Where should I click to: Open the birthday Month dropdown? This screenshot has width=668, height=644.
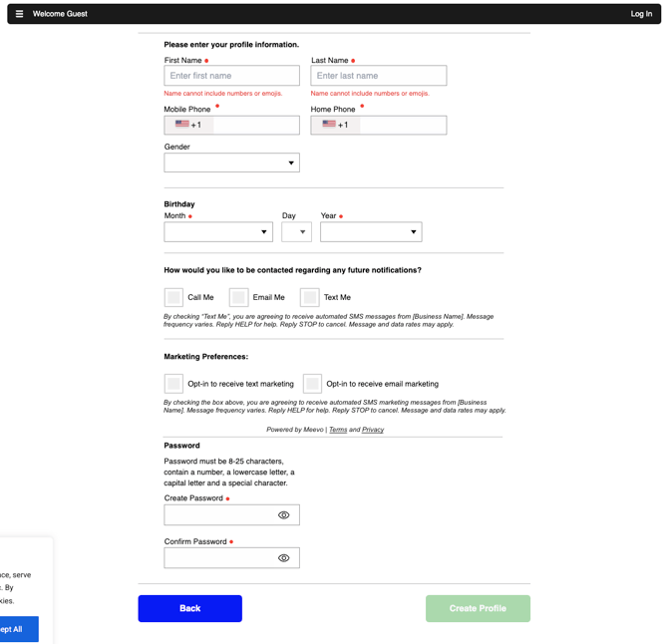pyautogui.click(x=218, y=231)
